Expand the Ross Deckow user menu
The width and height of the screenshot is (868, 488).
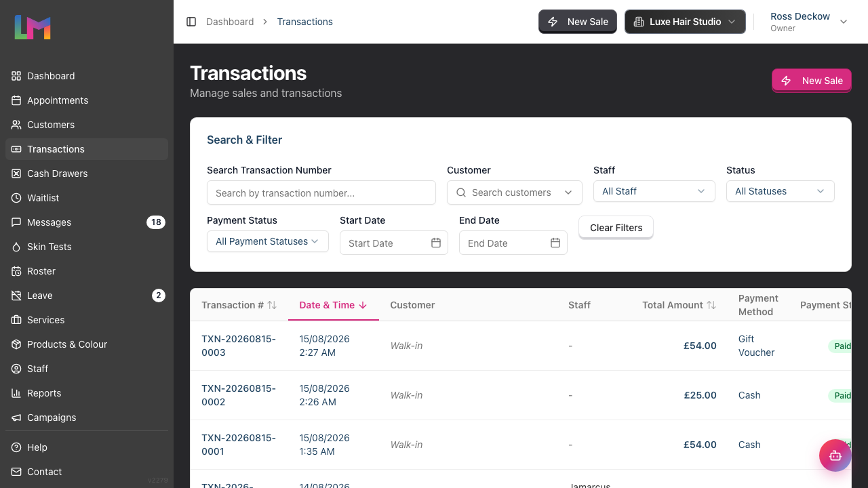point(809,22)
